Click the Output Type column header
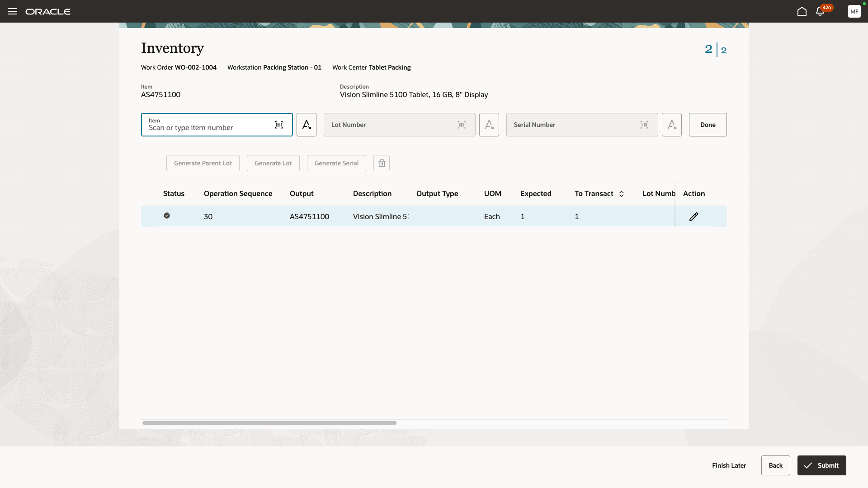 [437, 193]
